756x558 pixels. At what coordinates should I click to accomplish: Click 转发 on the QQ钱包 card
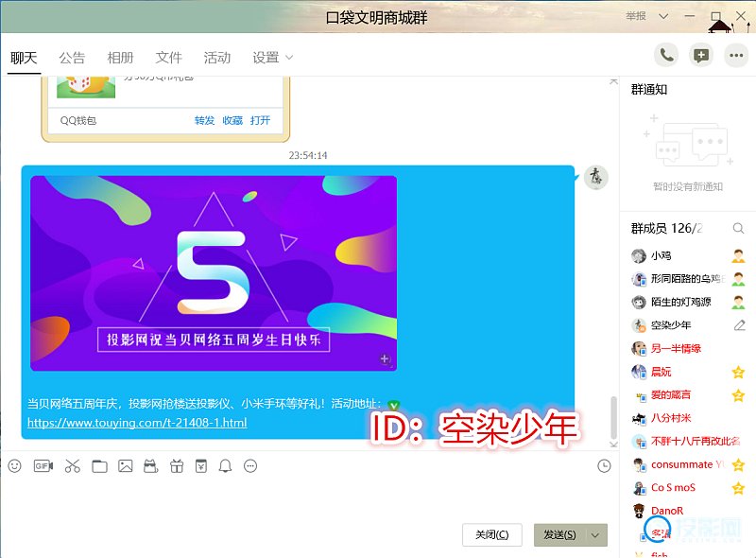(x=204, y=120)
